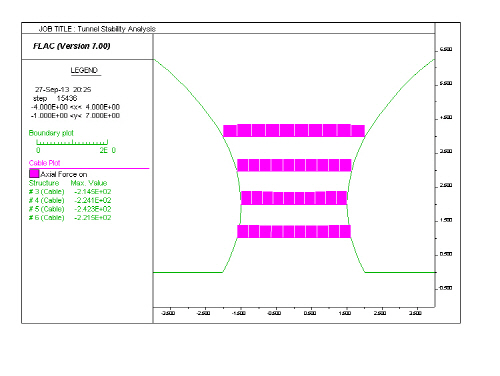
Task: Select the 'JOB TITLE : Tunnel Stability Analysis' header text
Action: pyautogui.click(x=97, y=29)
